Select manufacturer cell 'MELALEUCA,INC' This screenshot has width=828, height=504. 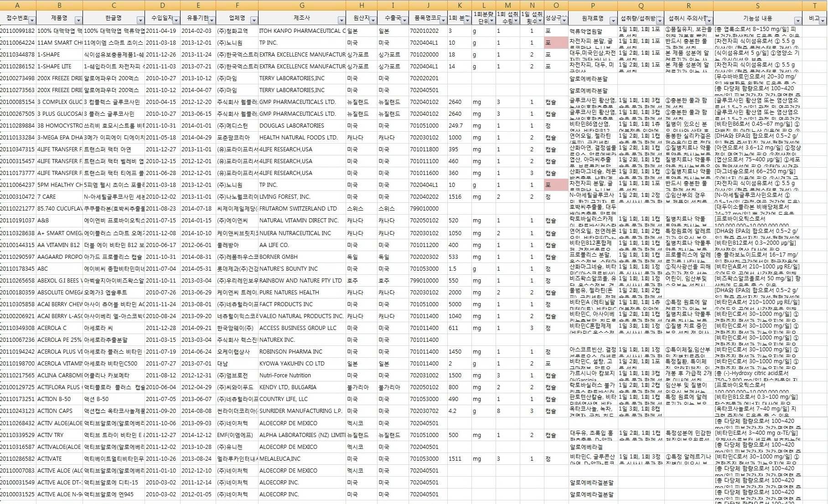[302, 459]
